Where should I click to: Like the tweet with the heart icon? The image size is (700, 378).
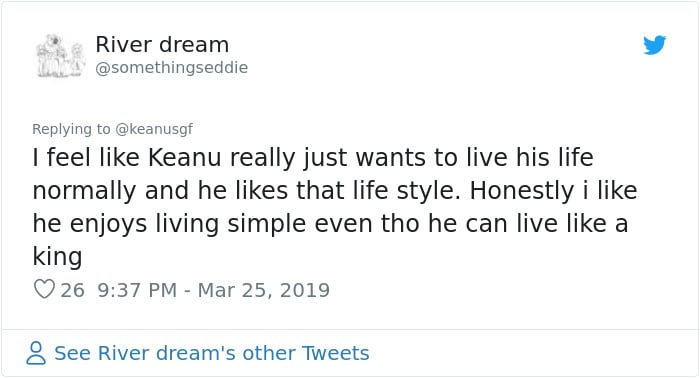tap(44, 289)
